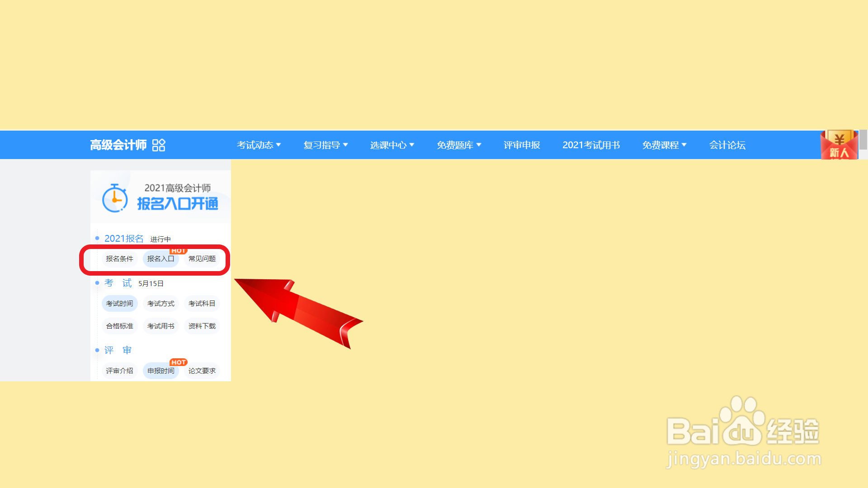
Task: Expand the 免费题库 dropdown arrow
Action: (479, 145)
